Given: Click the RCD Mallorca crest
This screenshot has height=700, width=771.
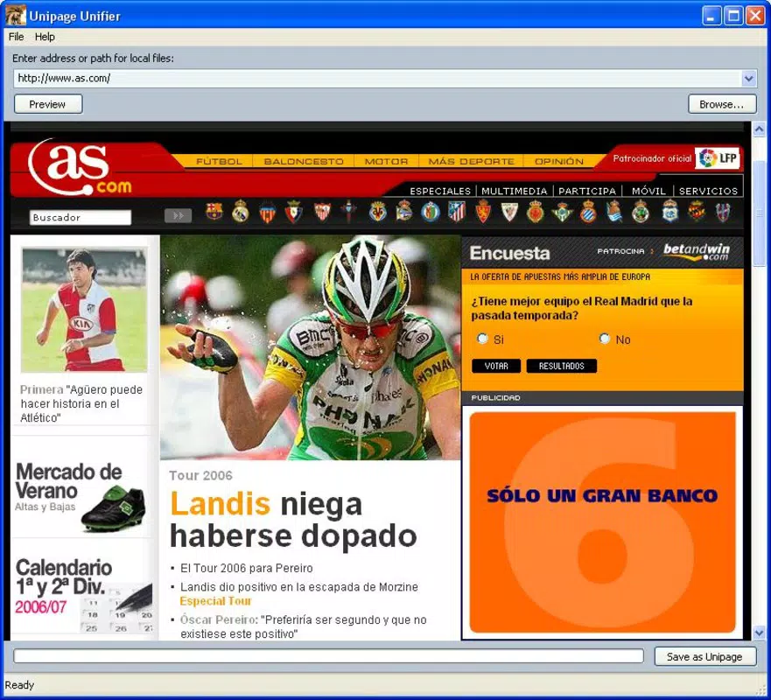Looking at the screenshot, I should (535, 212).
